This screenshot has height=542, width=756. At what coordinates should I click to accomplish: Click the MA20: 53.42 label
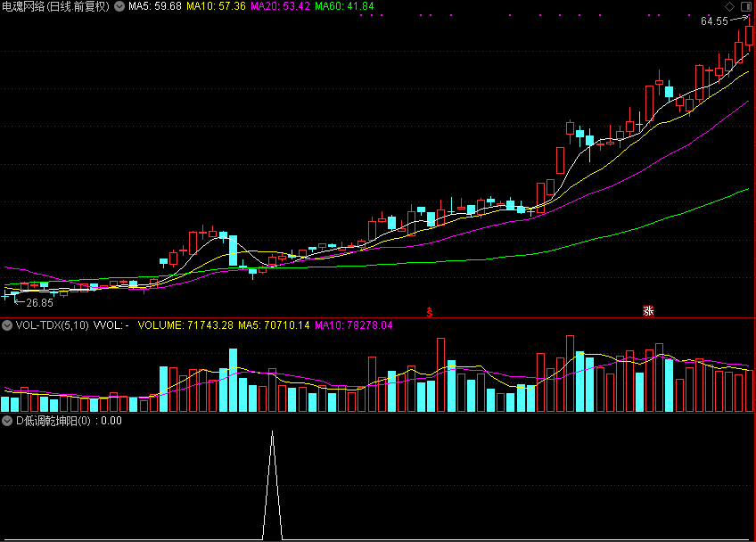click(x=280, y=6)
